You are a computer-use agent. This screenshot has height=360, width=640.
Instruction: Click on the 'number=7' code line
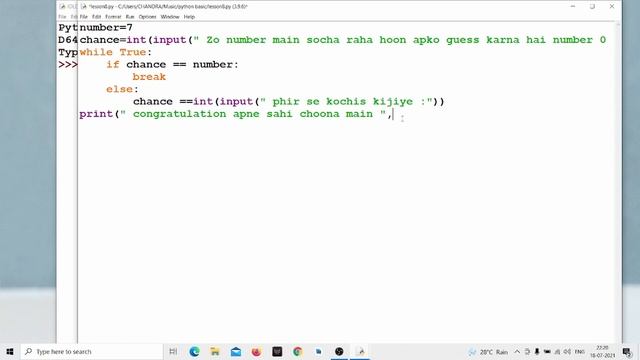tap(106, 28)
